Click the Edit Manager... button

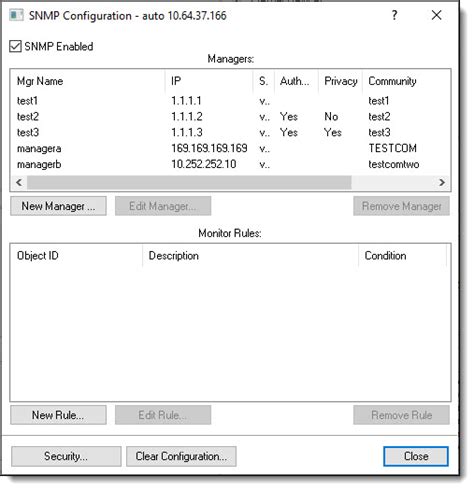[x=163, y=206]
